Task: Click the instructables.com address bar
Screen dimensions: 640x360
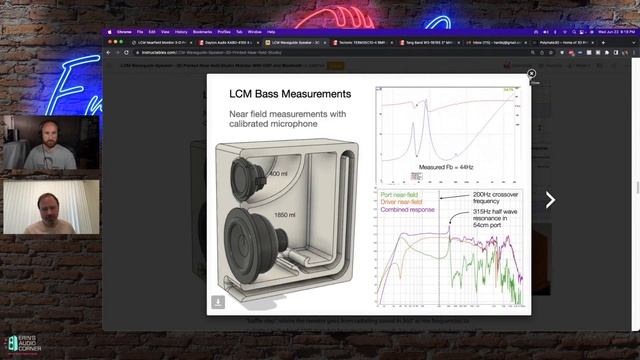Action: (x=331, y=53)
